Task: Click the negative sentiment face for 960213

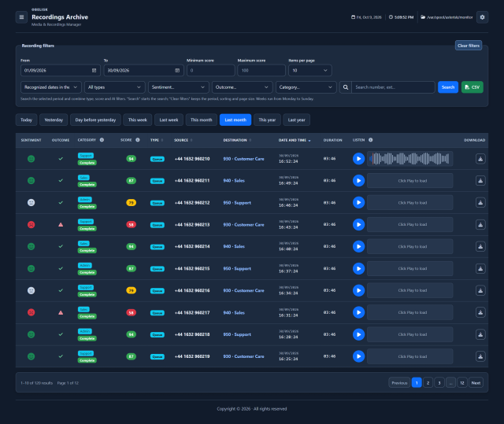Action: coord(31,225)
